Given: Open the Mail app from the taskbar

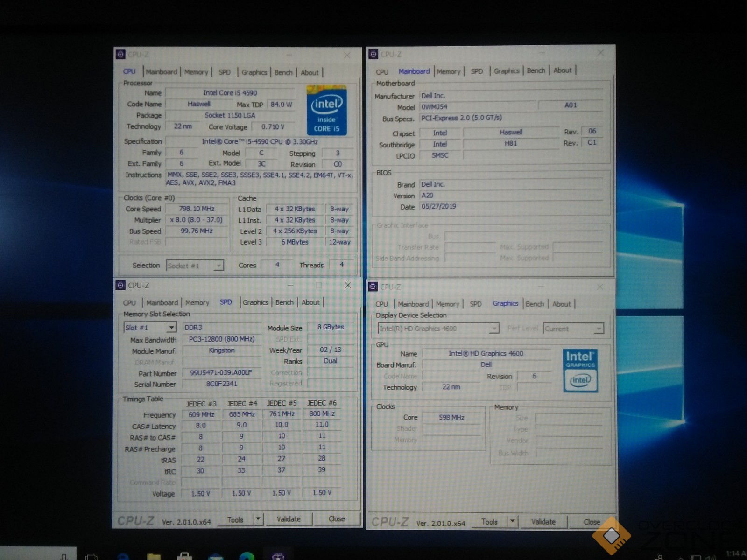Looking at the screenshot, I should (x=216, y=556).
